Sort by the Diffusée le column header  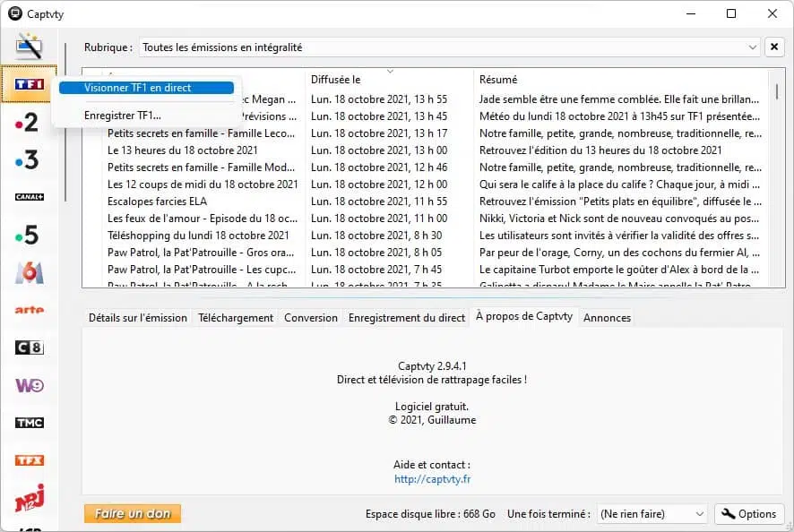point(388,80)
